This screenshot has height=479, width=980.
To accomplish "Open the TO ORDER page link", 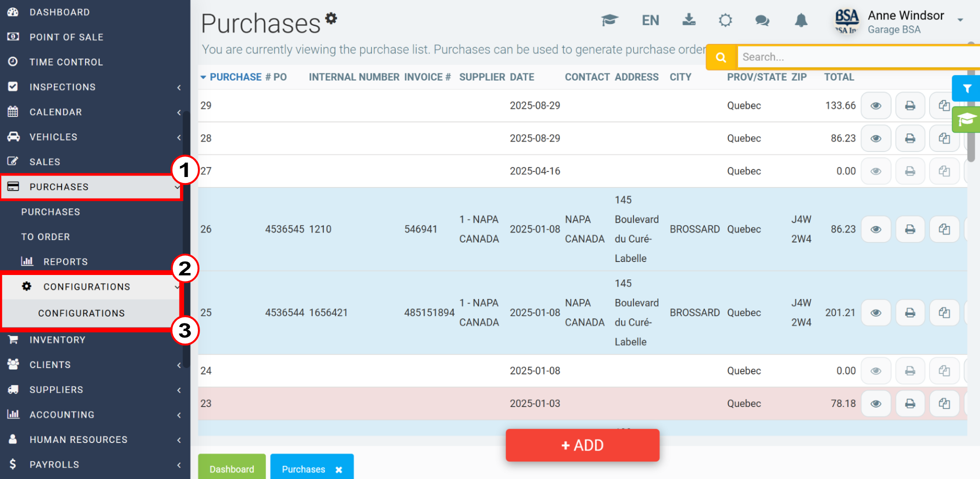I will click(x=45, y=236).
